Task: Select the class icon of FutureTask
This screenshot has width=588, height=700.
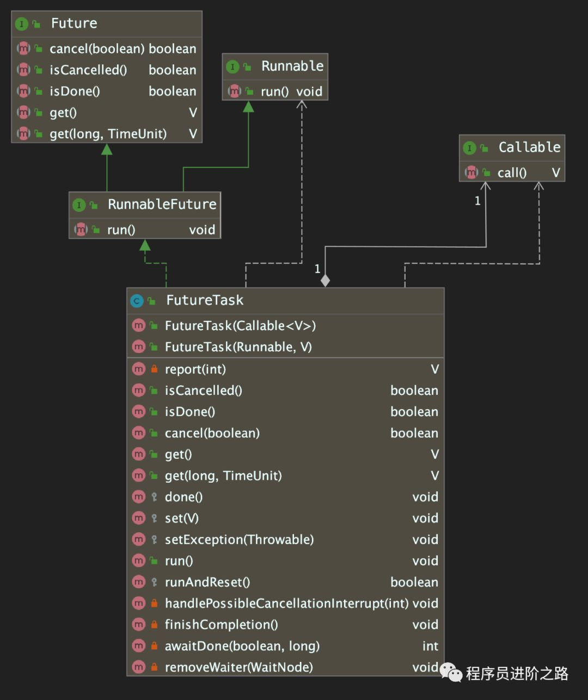Action: pos(137,300)
